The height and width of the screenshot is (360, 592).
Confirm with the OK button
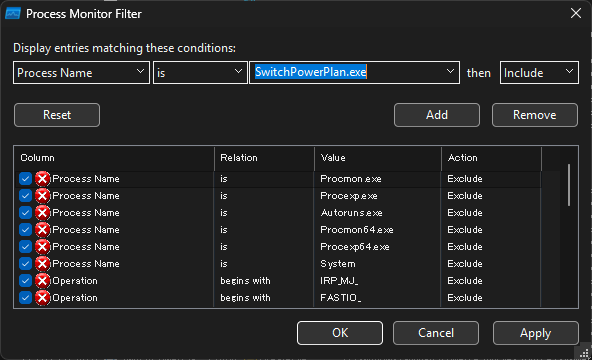340,333
